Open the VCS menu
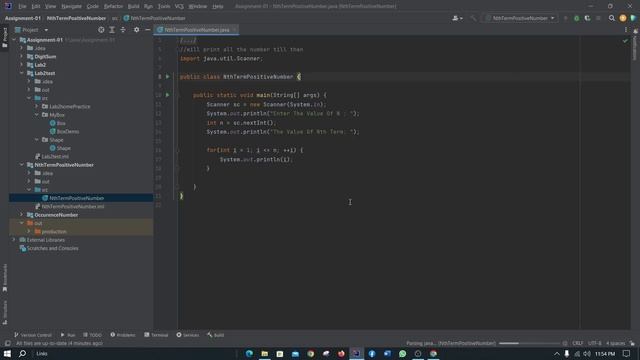 pos(179,6)
